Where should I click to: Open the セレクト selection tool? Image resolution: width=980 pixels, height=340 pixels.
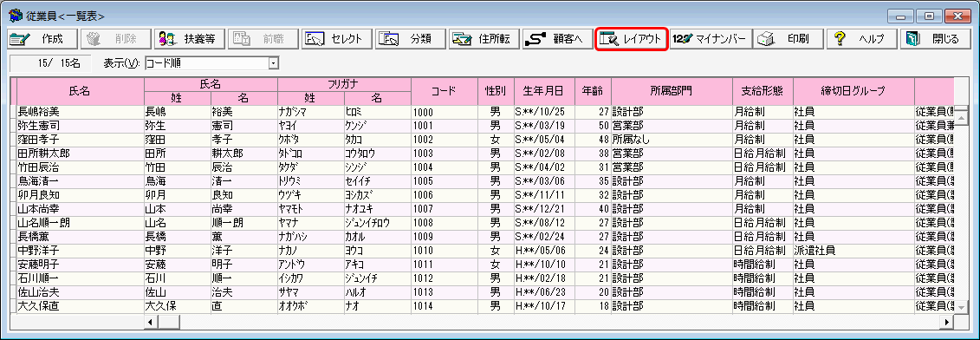tap(336, 39)
